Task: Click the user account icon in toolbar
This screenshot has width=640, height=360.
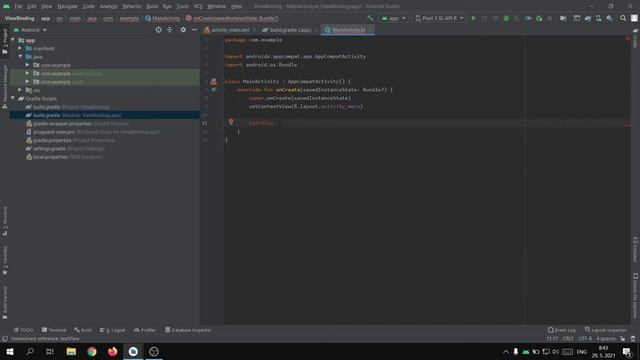Action: coord(634,18)
